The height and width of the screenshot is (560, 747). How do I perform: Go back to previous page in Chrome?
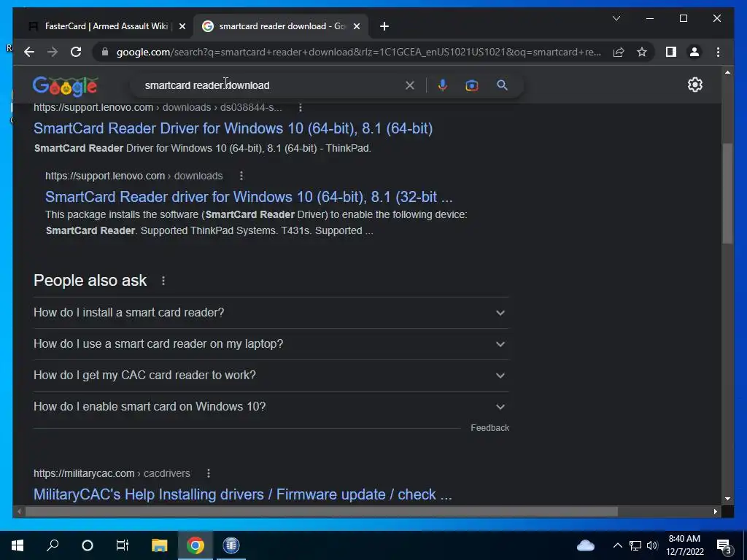tap(29, 52)
